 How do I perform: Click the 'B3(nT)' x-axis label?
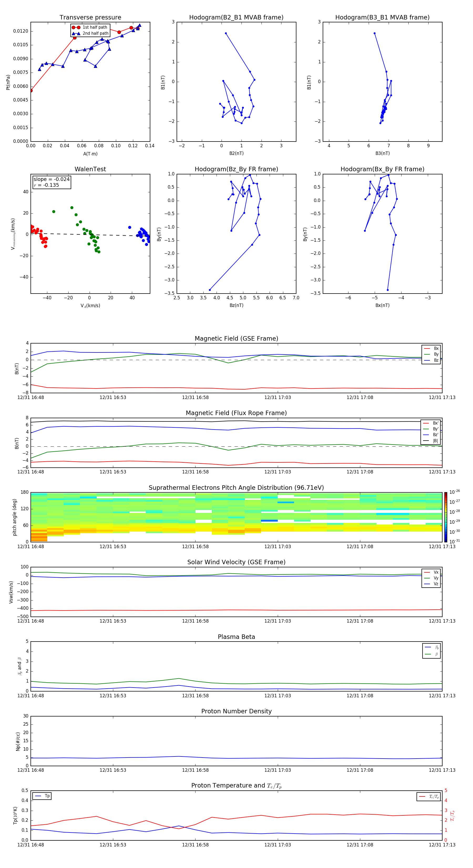[x=382, y=153]
